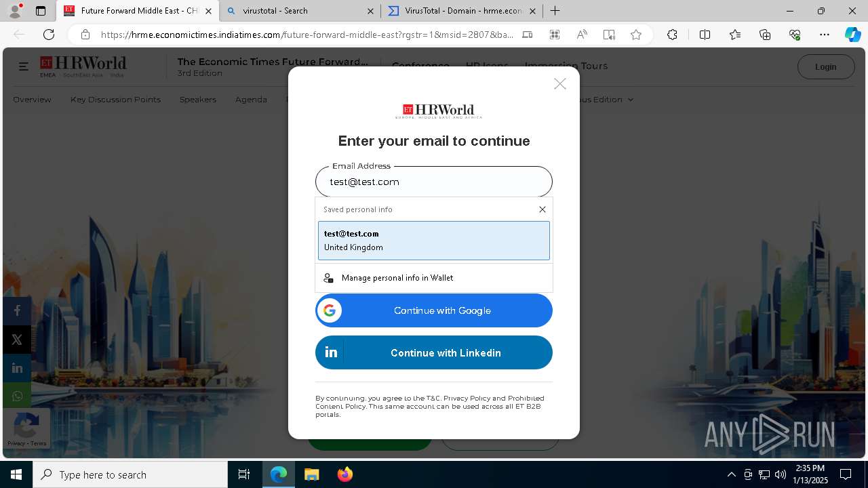
Task: Activate Read aloud icon in address bar
Action: click(x=582, y=35)
